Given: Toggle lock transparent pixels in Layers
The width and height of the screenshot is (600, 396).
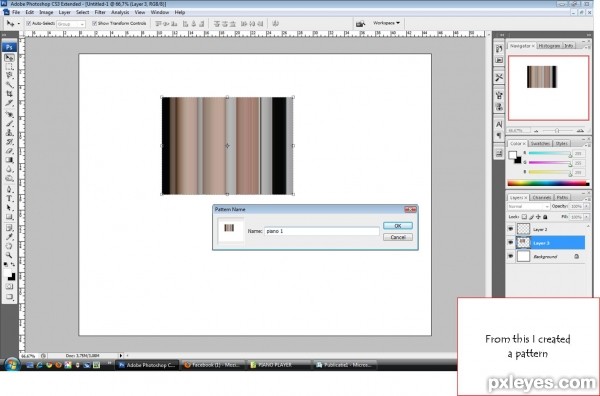Looking at the screenshot, I should point(524,217).
